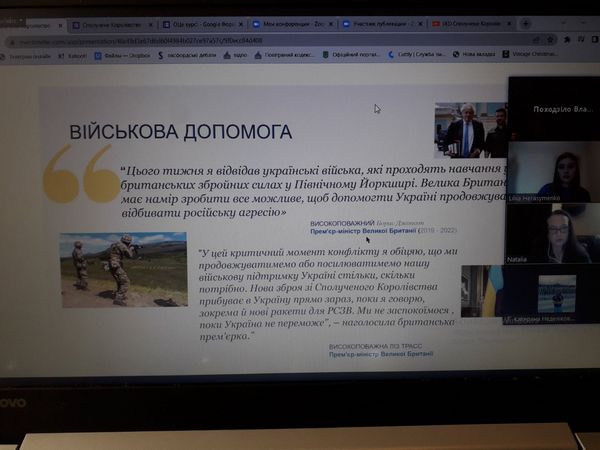Click the slide title 'ВІЙСЬКОВА ДОПОМОГА'
The image size is (600, 450).
181,132
